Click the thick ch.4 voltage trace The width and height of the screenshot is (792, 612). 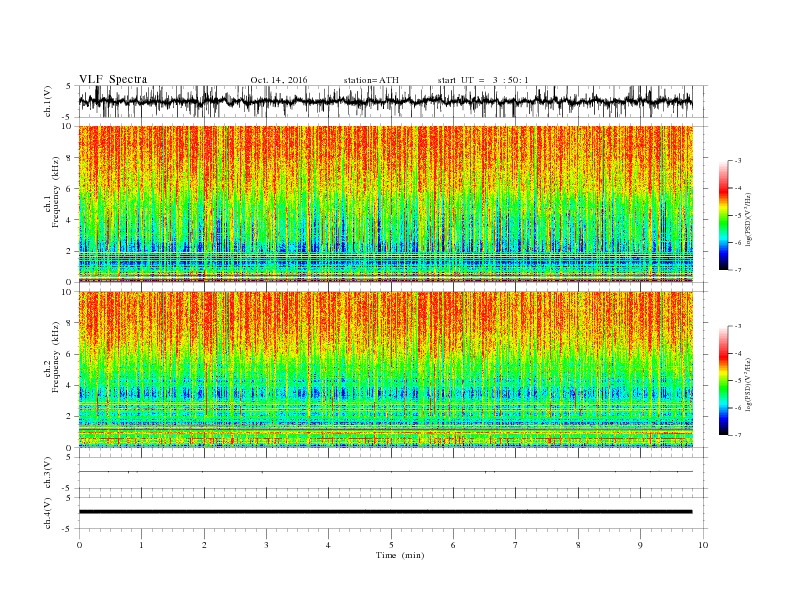pyautogui.click(x=385, y=512)
